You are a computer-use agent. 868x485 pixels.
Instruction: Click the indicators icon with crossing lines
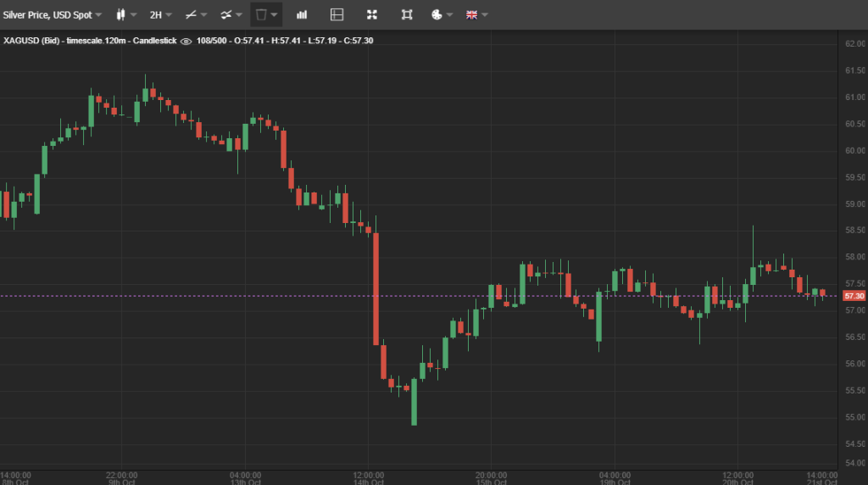click(225, 15)
